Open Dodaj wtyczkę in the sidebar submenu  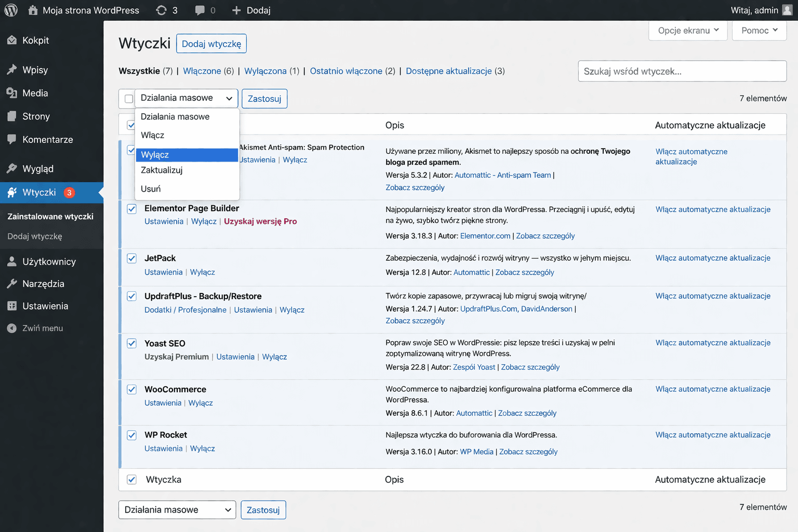(x=35, y=236)
